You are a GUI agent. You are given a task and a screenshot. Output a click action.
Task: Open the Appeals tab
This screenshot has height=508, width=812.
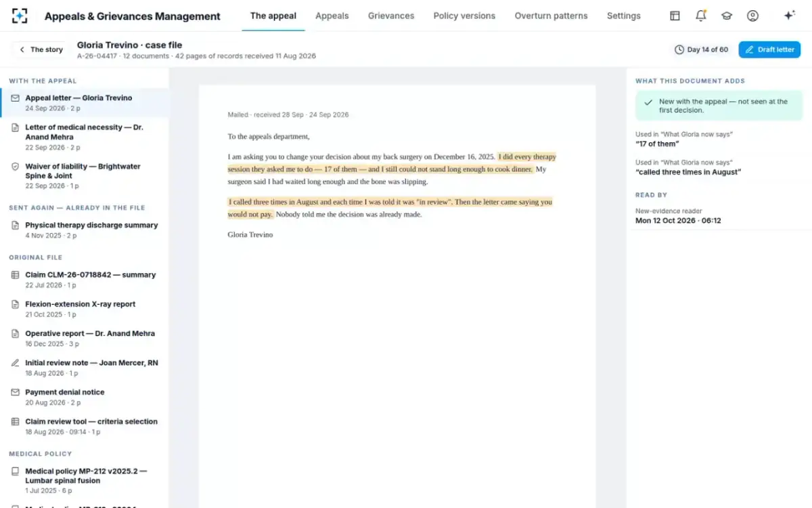point(332,16)
